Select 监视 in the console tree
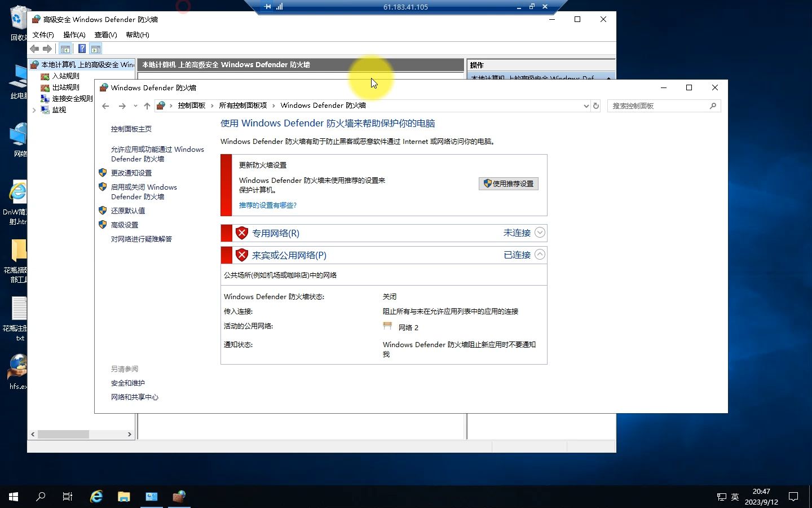Image resolution: width=812 pixels, height=508 pixels. point(59,110)
